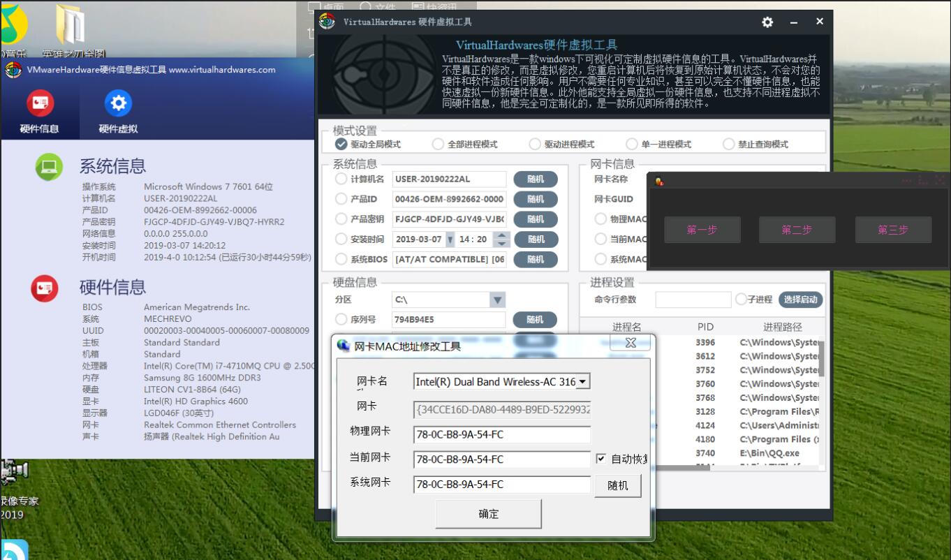The width and height of the screenshot is (951, 560).
Task: Toggle the 子进程 option
Action: point(742,299)
